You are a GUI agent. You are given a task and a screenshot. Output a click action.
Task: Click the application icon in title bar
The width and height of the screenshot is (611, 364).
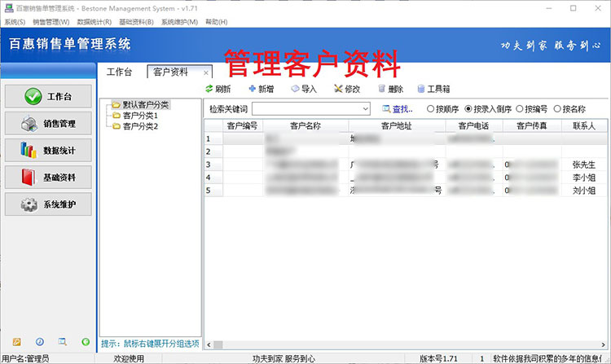click(9, 8)
